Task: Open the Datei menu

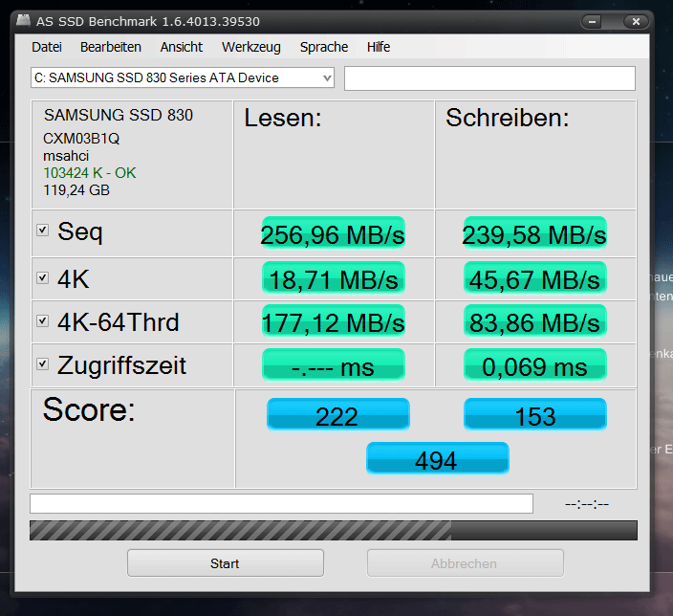Action: pyautogui.click(x=47, y=47)
